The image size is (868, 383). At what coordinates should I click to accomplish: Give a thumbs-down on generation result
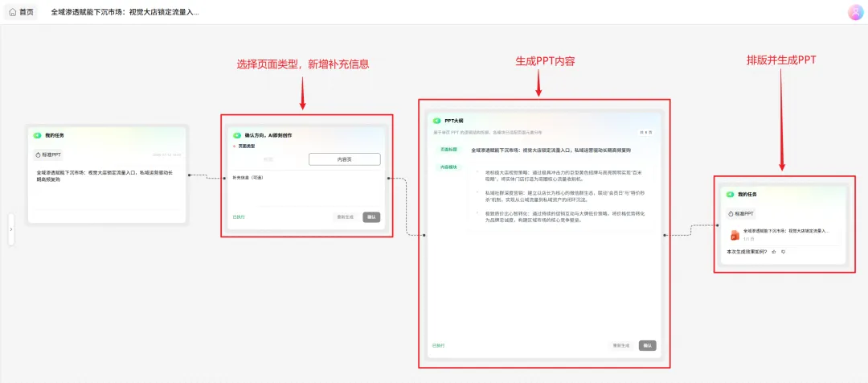pos(783,252)
